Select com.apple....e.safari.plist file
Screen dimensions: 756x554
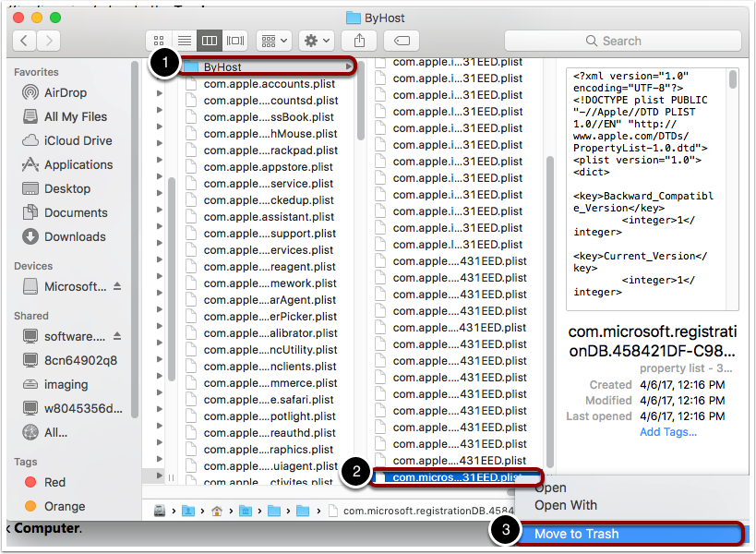[269, 400]
